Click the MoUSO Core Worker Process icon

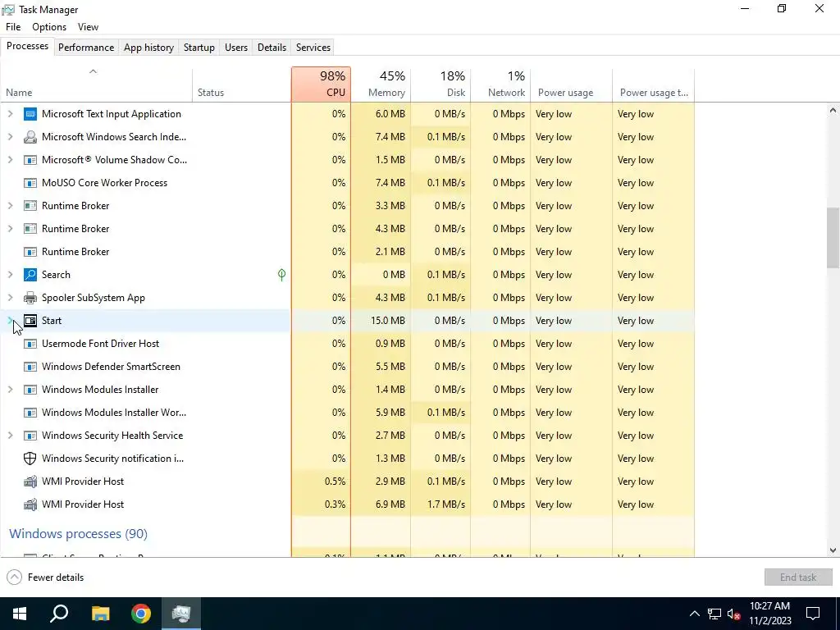point(30,183)
